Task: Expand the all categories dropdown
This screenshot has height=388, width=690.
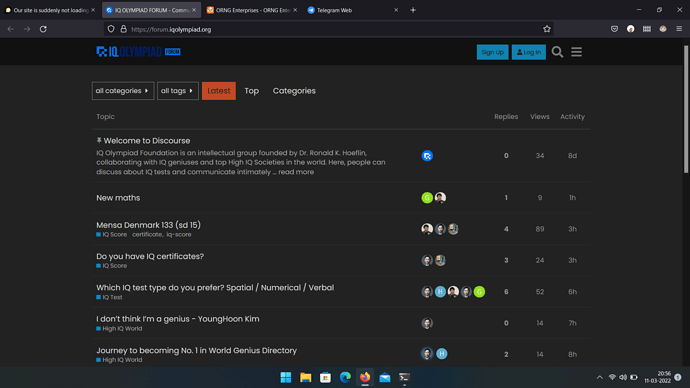Action: click(123, 91)
